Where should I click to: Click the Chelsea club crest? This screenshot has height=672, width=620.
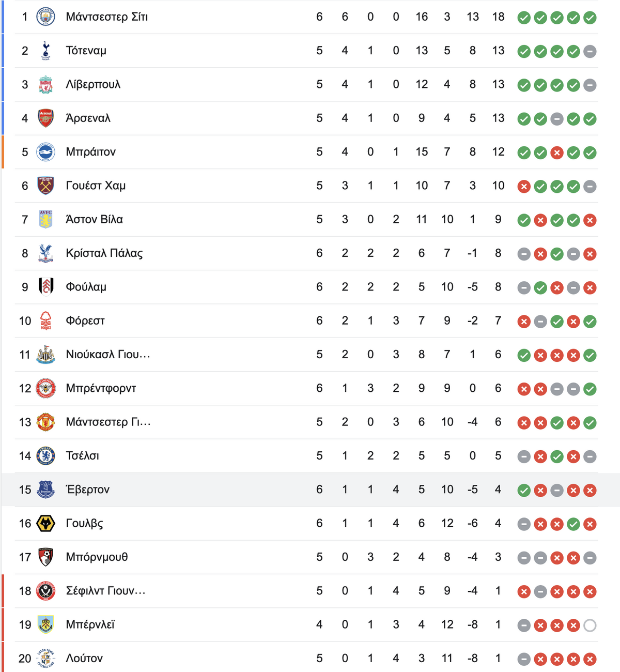coord(46,456)
